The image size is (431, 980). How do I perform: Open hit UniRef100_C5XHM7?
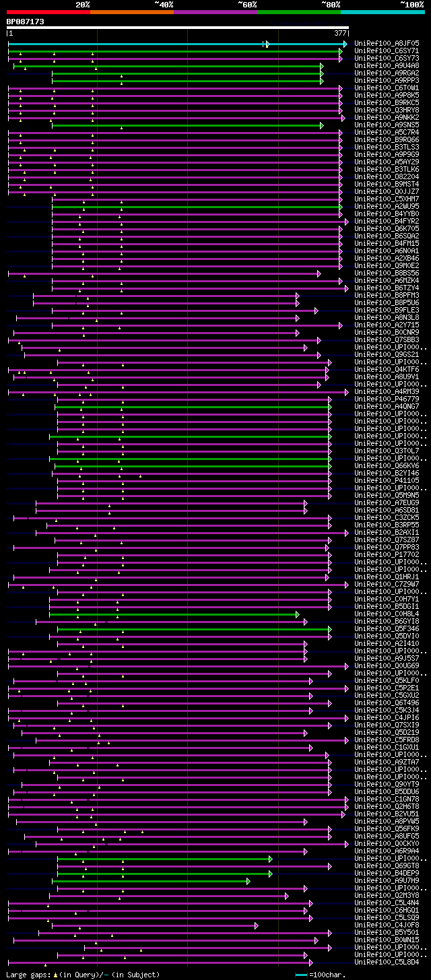coord(387,199)
